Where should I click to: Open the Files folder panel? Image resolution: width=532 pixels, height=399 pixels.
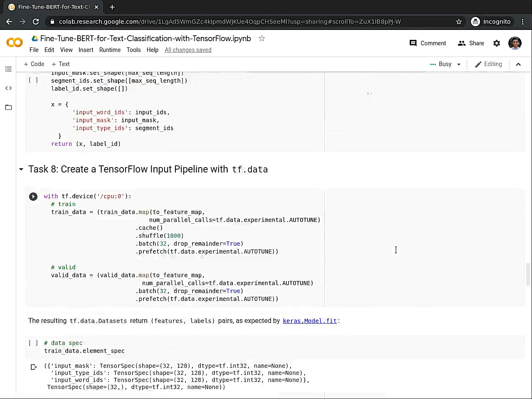(8, 107)
